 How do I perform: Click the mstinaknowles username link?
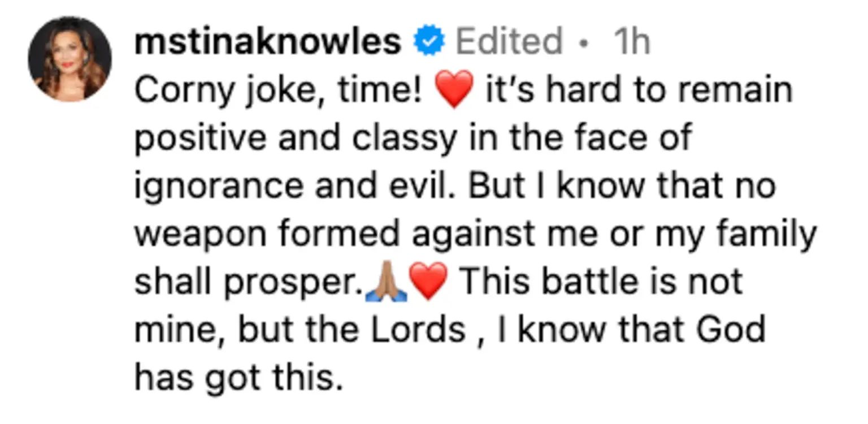click(268, 42)
